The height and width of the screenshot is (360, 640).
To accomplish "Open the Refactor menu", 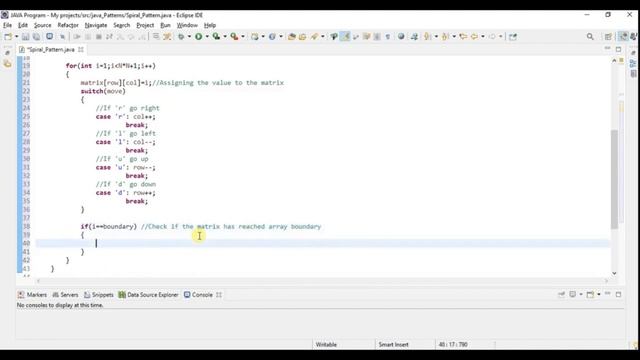I will [68, 25].
